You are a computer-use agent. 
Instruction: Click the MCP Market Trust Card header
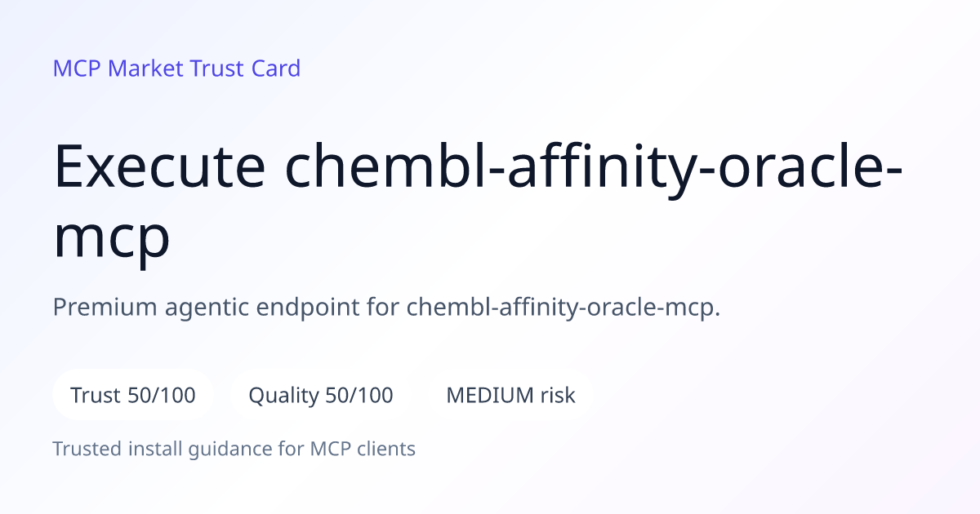tap(176, 69)
